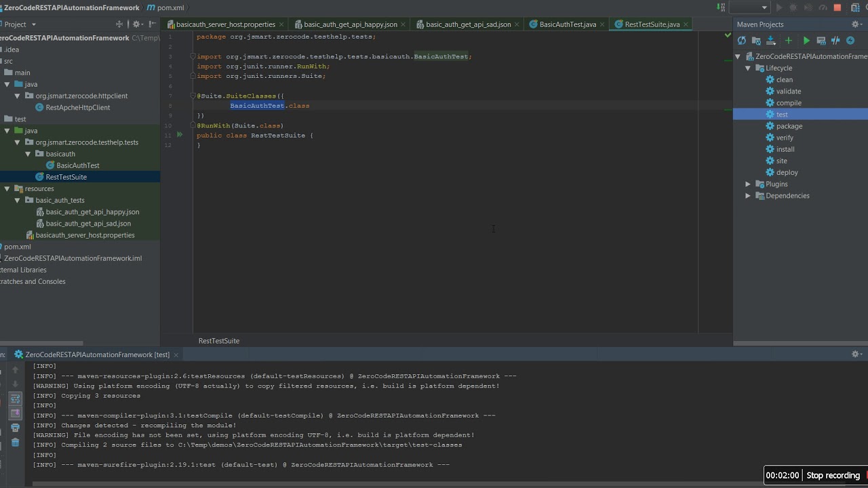Open Project panel settings gear
Viewport: 868px width, 488px height.
[136, 24]
